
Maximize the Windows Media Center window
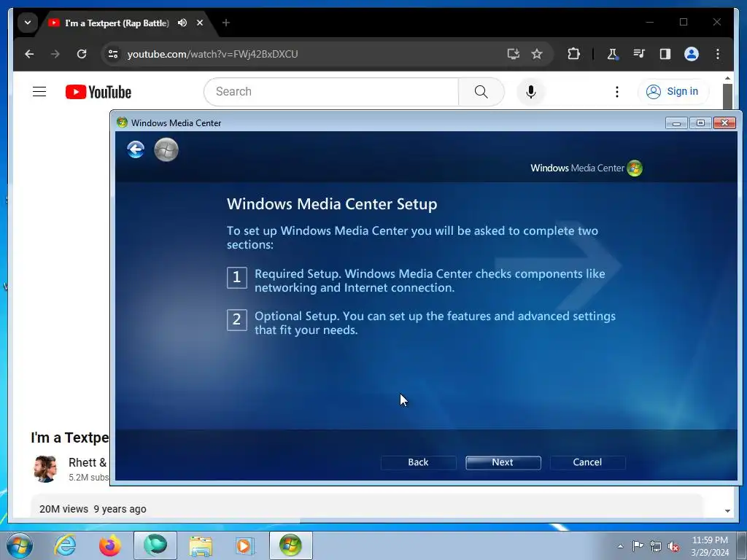[x=700, y=122]
